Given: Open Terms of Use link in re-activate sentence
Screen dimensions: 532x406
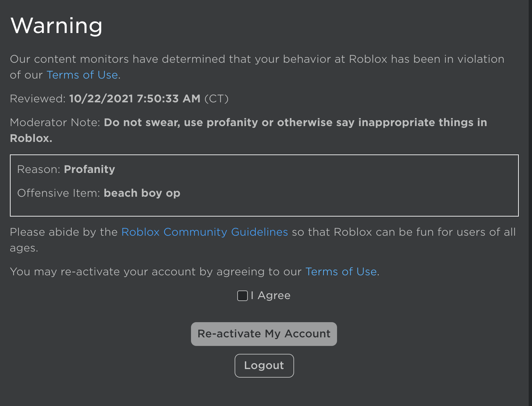Looking at the screenshot, I should [341, 272].
